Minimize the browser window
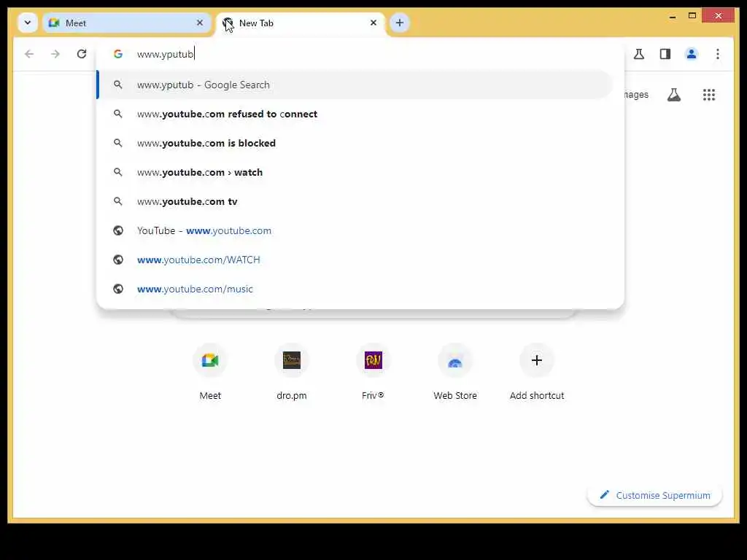 [672, 16]
